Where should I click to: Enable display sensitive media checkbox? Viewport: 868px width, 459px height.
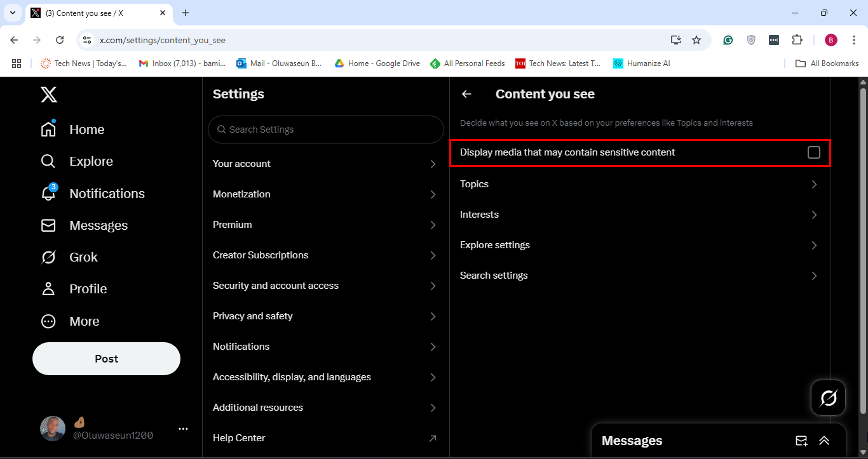[813, 152]
